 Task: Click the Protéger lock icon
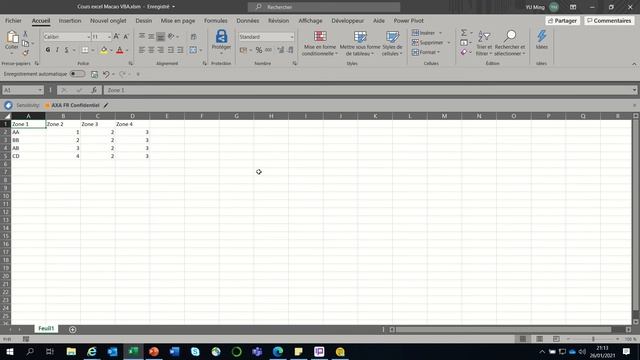click(x=221, y=37)
